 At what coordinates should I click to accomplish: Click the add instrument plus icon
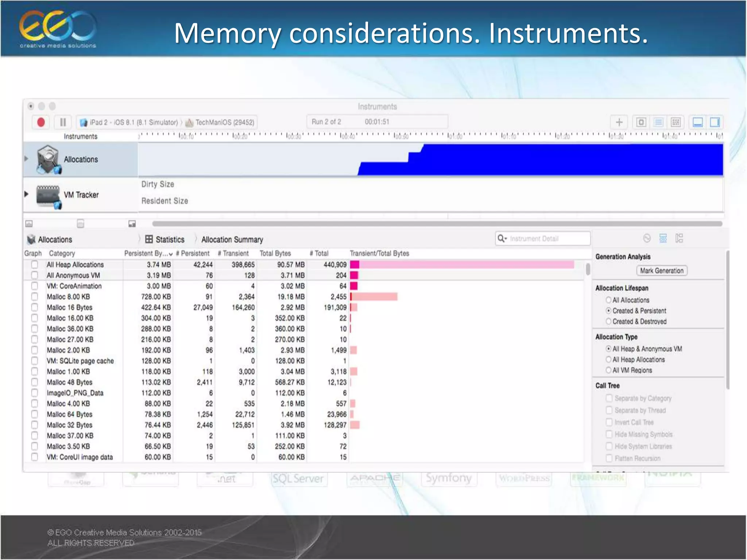click(x=619, y=122)
